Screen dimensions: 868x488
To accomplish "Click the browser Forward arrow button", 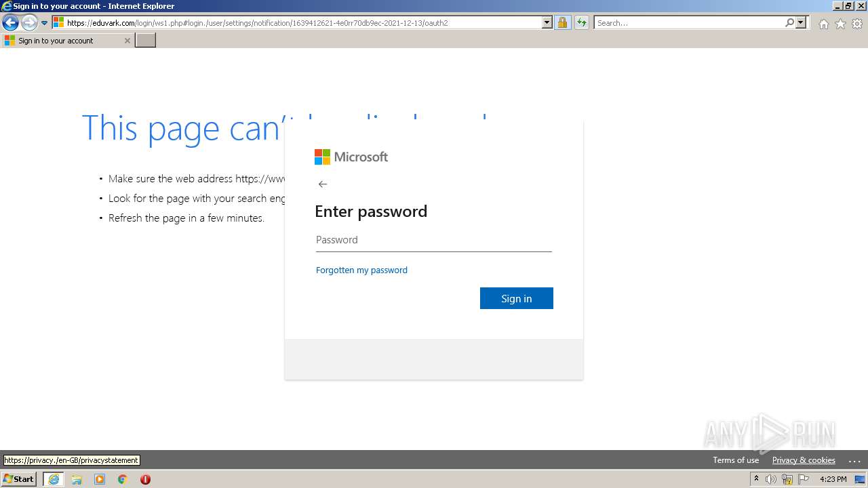I will click(29, 23).
